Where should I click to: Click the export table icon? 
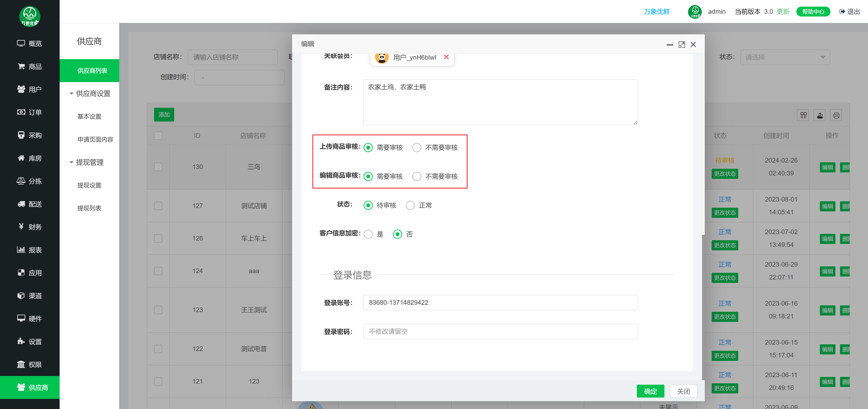pyautogui.click(x=819, y=116)
